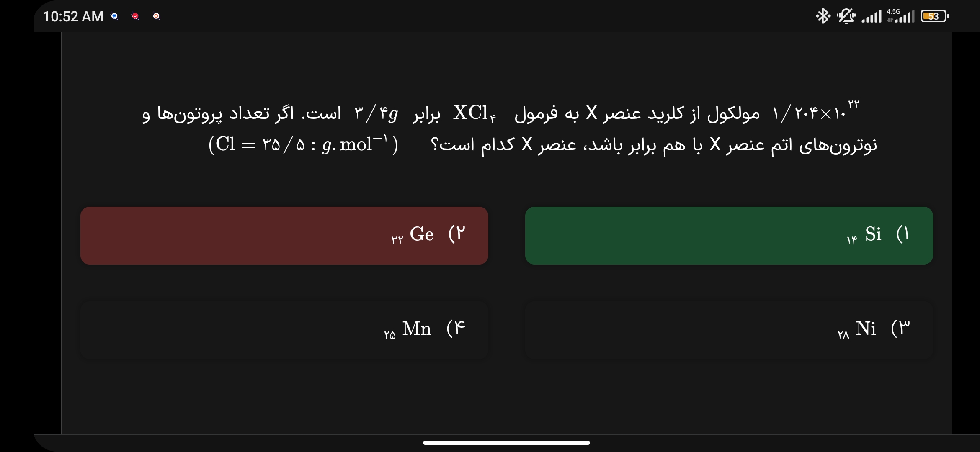Tap the XCl₄ formula in the question
This screenshot has width=980, height=452.
(x=475, y=113)
